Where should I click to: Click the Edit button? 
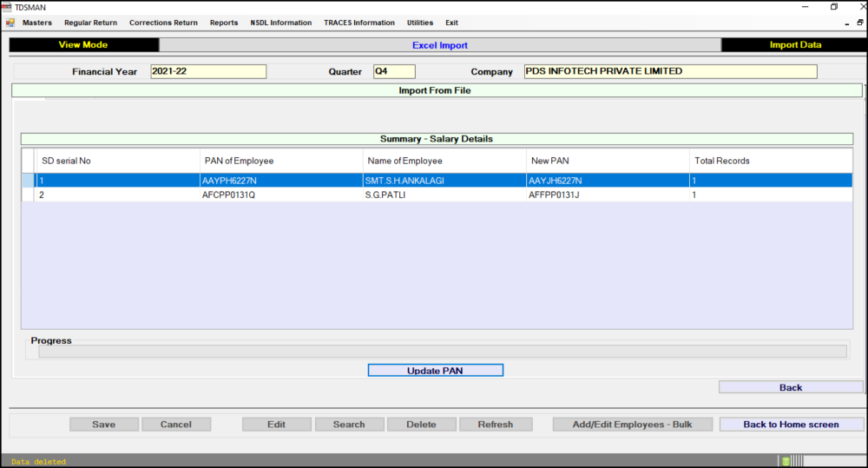point(276,425)
